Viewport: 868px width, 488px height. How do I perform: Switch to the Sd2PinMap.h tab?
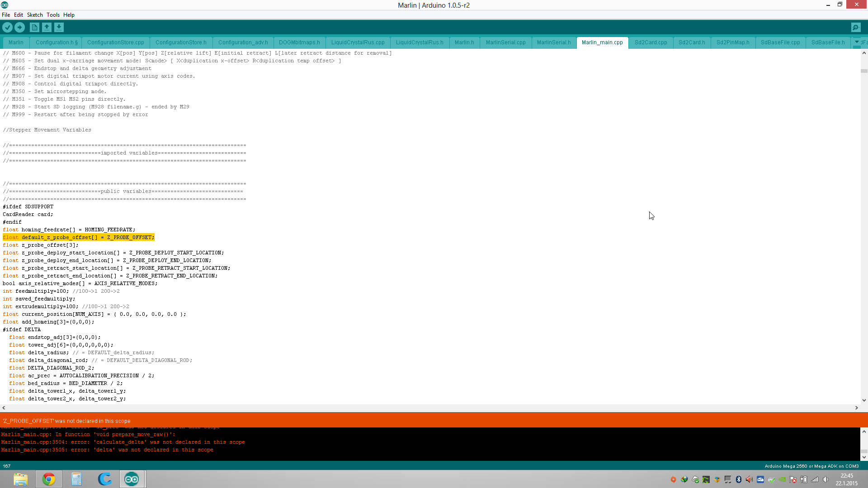pyautogui.click(x=733, y=42)
